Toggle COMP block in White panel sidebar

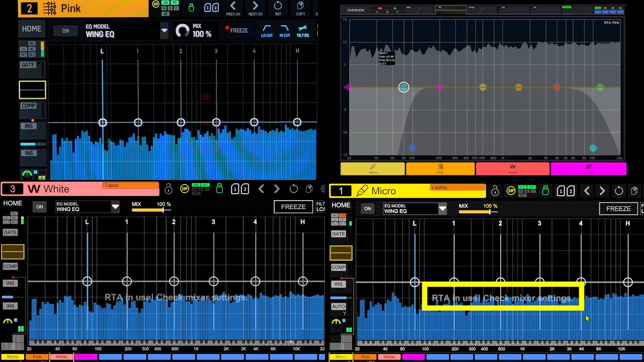(10, 266)
